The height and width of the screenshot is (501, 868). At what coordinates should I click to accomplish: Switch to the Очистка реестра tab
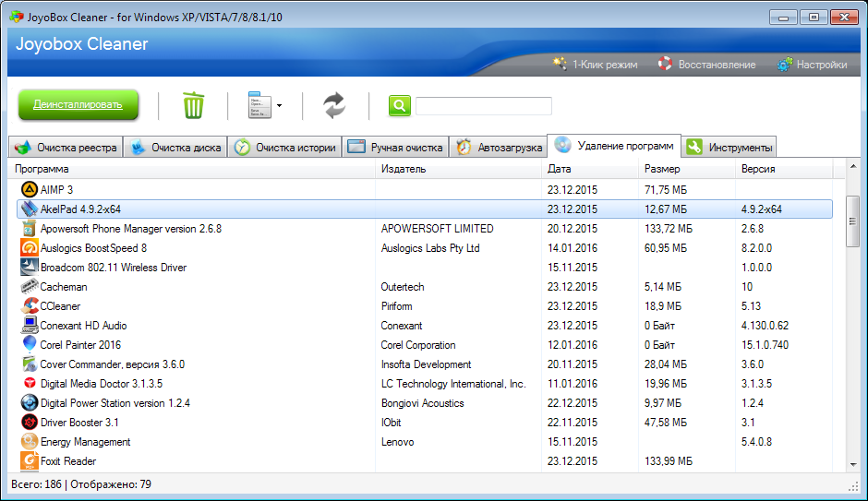[x=66, y=148]
